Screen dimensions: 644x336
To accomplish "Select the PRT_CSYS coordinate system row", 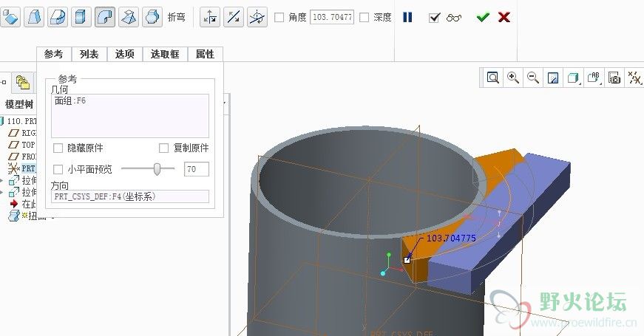I will click(x=23, y=168).
